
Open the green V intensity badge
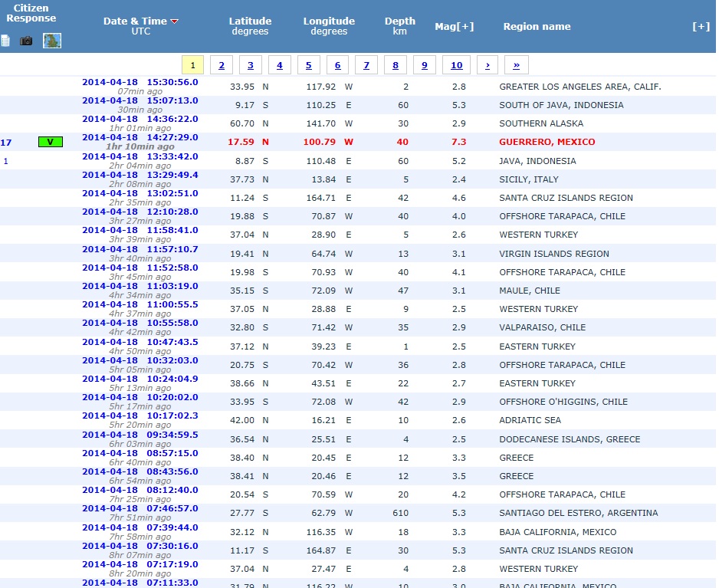pyautogui.click(x=51, y=142)
